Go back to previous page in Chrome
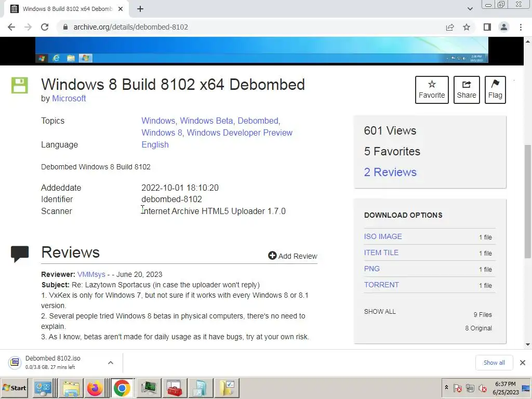532x399 pixels. (x=11, y=27)
